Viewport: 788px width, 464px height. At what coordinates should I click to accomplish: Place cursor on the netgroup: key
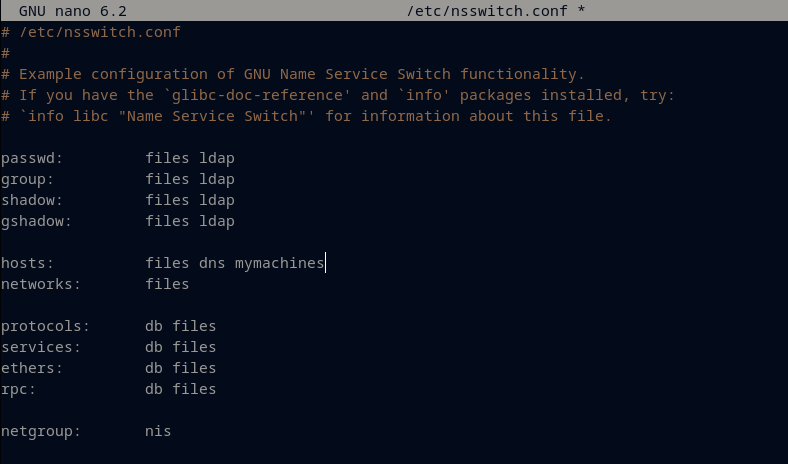[41, 431]
